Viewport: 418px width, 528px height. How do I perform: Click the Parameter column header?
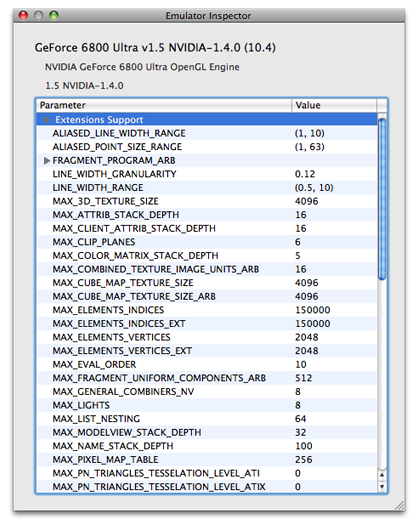point(164,105)
